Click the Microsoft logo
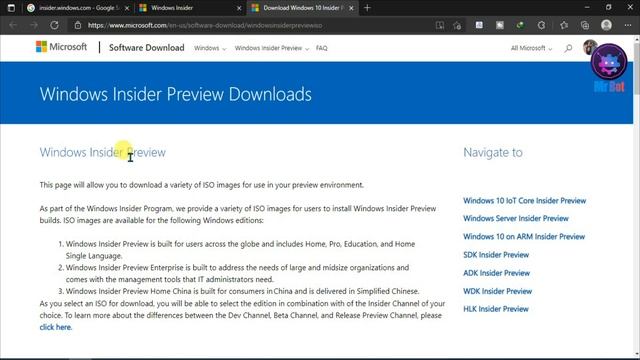640x360 pixels. (x=61, y=47)
